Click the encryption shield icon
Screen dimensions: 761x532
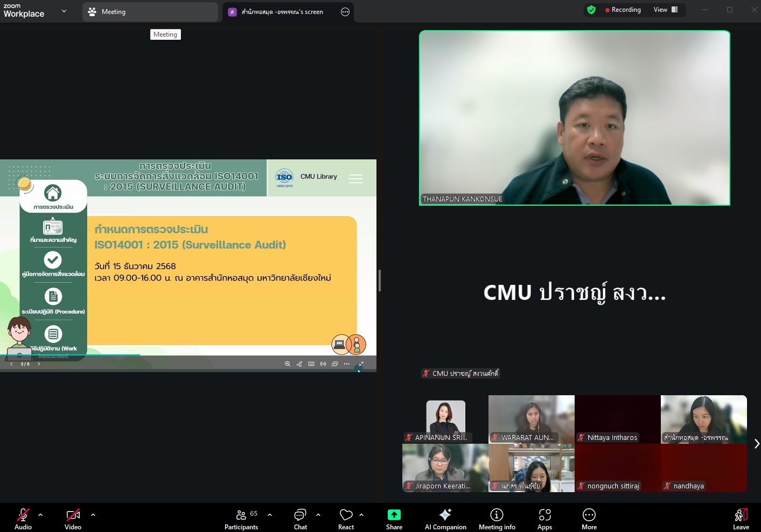591,10
